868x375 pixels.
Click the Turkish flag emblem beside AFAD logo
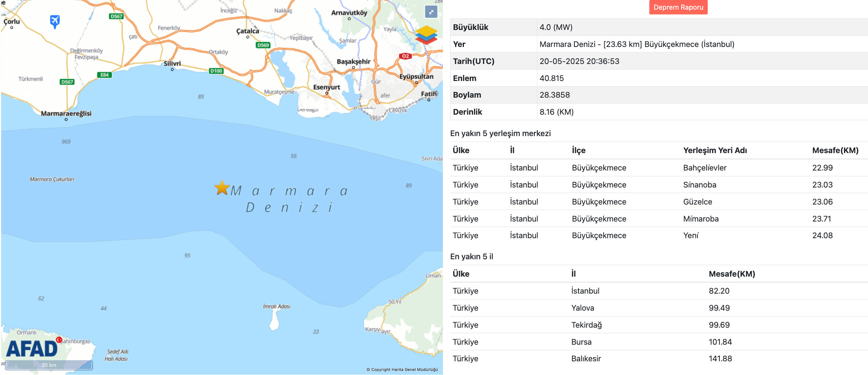tap(59, 341)
